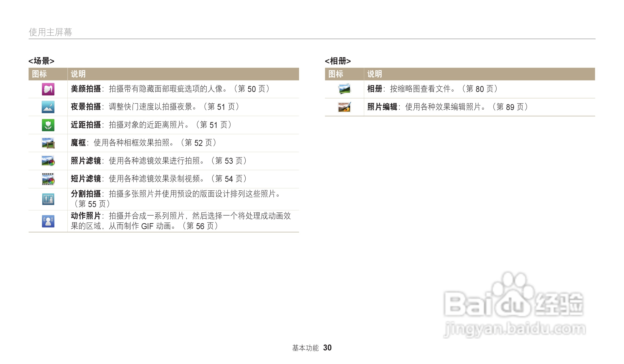Screen dimensions: 624x364
Task: Click the Photo Editor (照片编辑) icon
Action: (344, 107)
